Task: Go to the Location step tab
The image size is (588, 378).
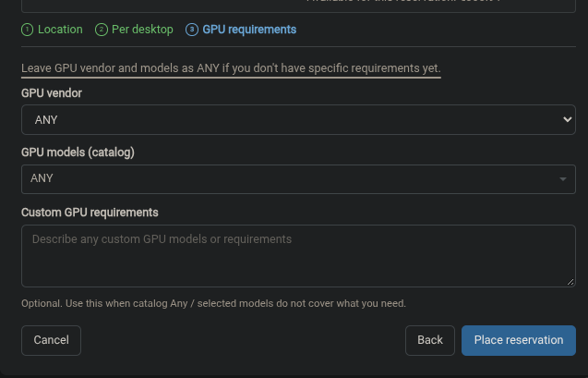Action: point(52,30)
